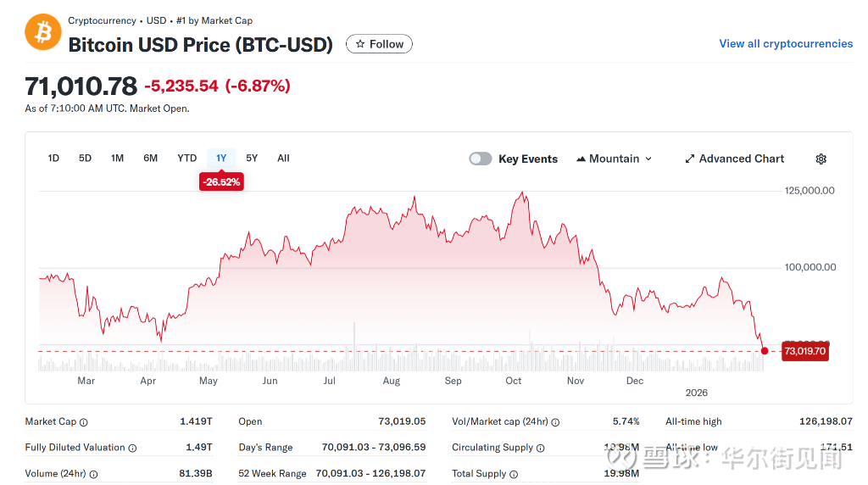This screenshot has width=868, height=485.
Task: Click Circulating Supply info icon
Action: [x=541, y=448]
